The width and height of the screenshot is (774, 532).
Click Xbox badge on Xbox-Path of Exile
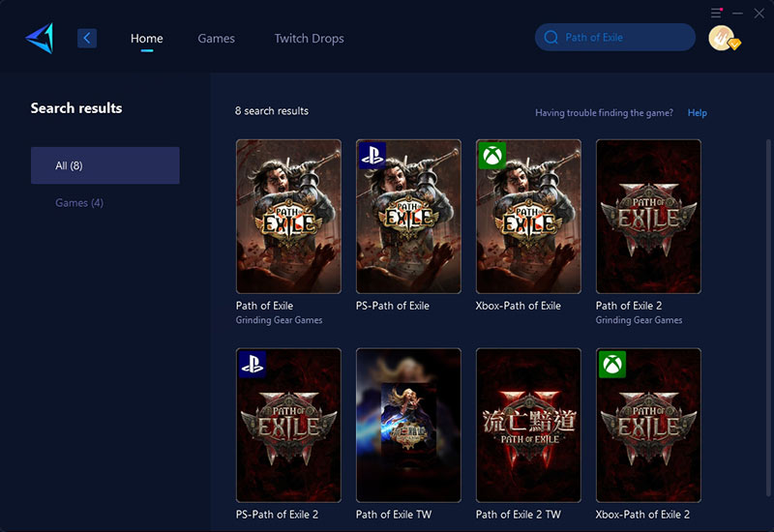point(491,156)
